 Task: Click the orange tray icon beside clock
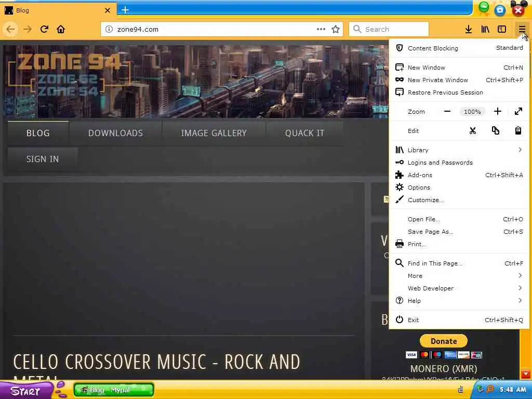point(490,389)
